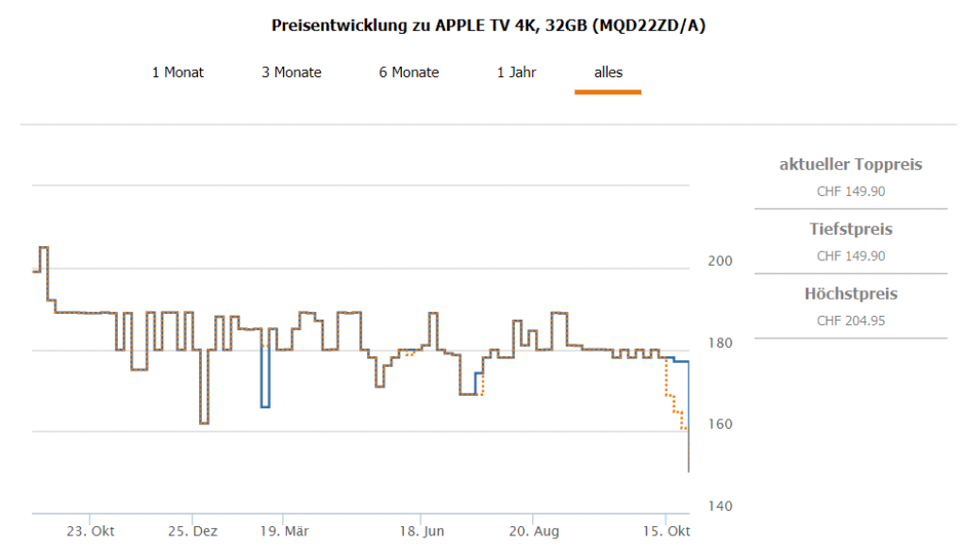This screenshot has height=560, width=966.
Task: Click the CHF 149.90 value under aktueller Toppreis
Action: [850, 191]
